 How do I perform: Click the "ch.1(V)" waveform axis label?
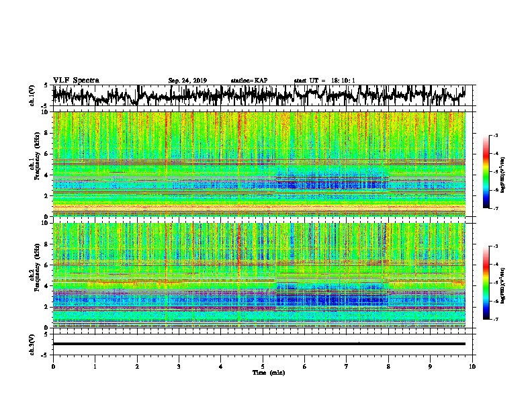click(32, 95)
